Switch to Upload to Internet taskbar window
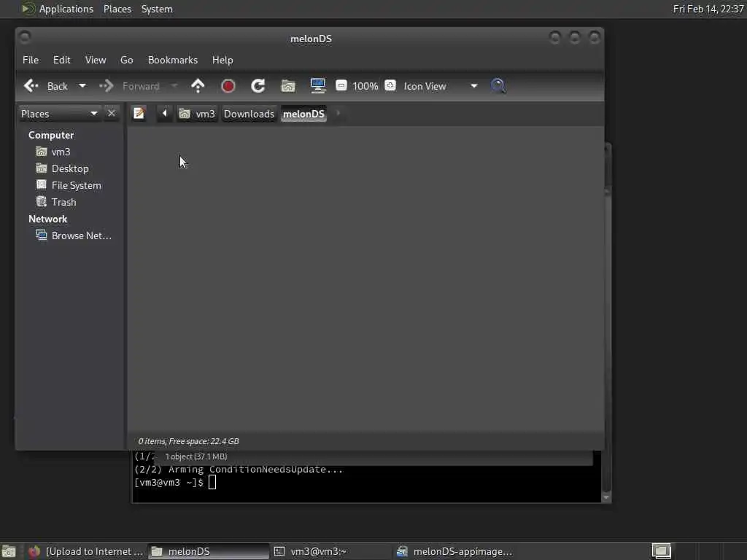Viewport: 747px width, 560px height. pyautogui.click(x=86, y=551)
